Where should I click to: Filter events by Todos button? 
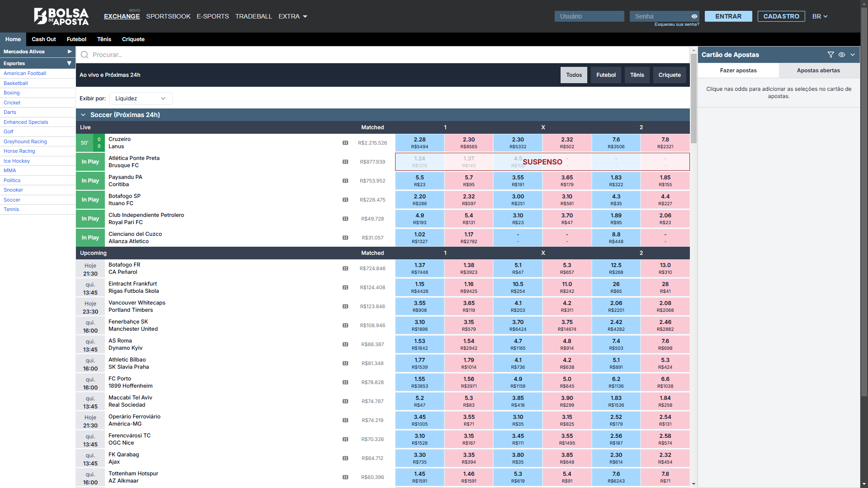point(574,75)
